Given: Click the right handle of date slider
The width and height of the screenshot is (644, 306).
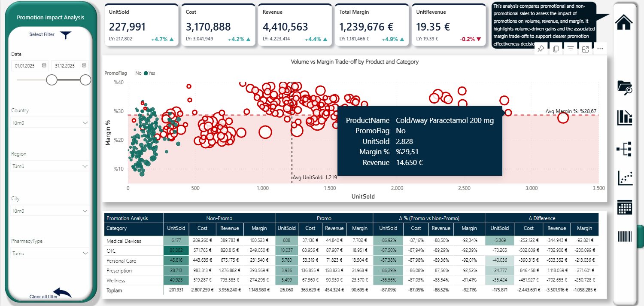Looking at the screenshot, I should [85, 80].
